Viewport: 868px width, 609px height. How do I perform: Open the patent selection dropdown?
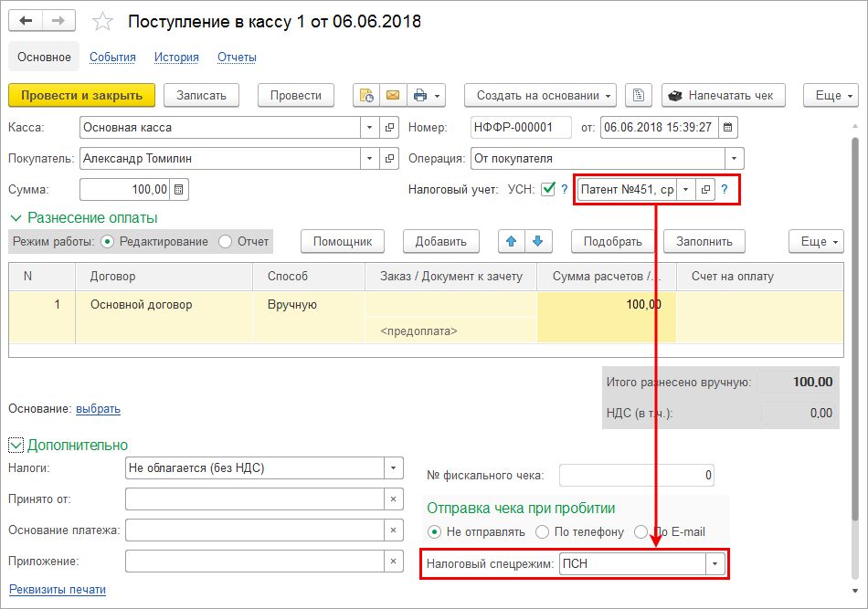(x=686, y=189)
